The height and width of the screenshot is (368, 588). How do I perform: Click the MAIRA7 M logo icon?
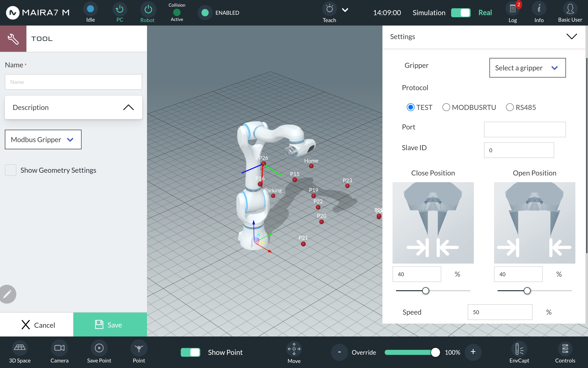[13, 13]
